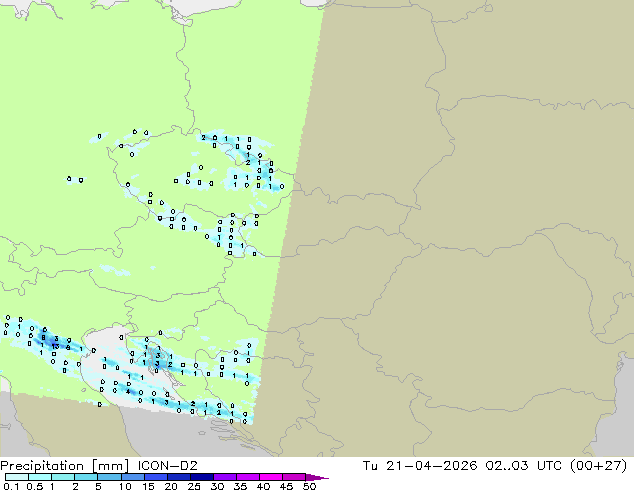The height and width of the screenshot is (490, 634).
Task: Click the time range '02..03 UTC'
Action: point(524,466)
